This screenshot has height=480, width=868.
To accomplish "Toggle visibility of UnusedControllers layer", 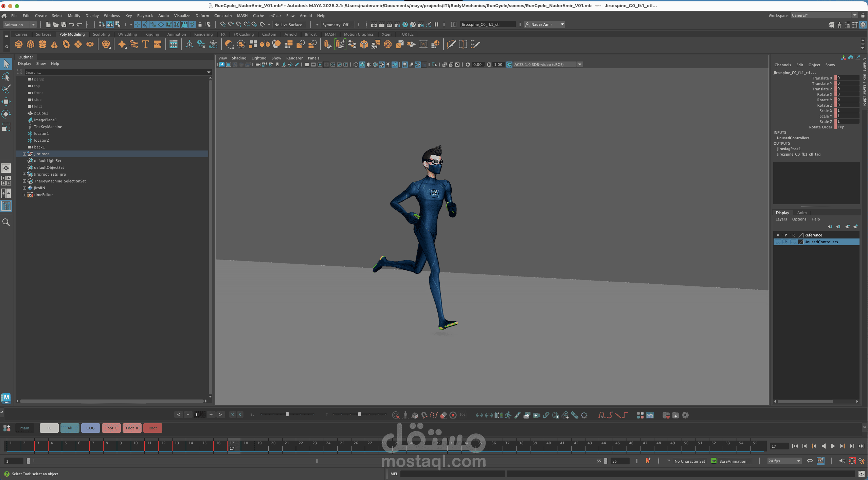I will click(x=778, y=242).
